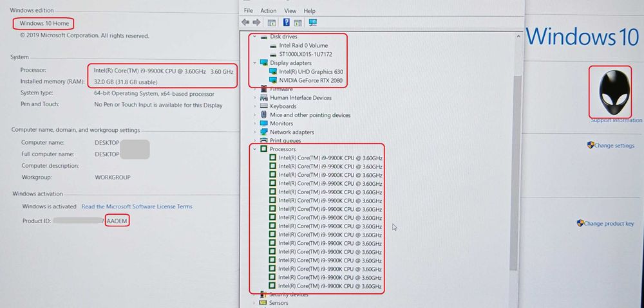
Task: Open the Help menu
Action: 309,11
